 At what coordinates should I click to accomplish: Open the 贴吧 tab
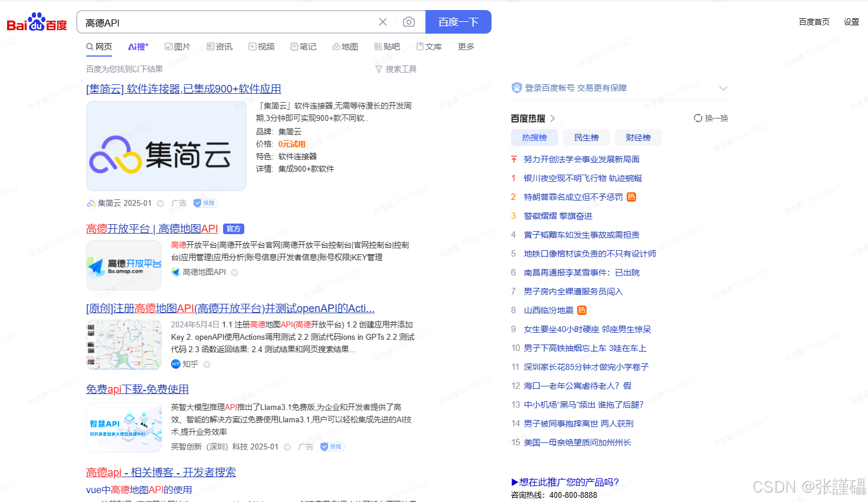(387, 47)
